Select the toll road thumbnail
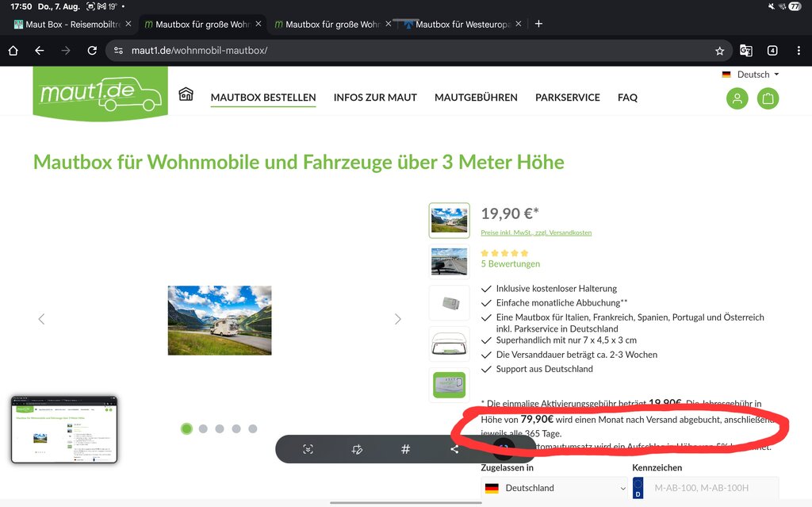The width and height of the screenshot is (812, 507). (x=449, y=261)
